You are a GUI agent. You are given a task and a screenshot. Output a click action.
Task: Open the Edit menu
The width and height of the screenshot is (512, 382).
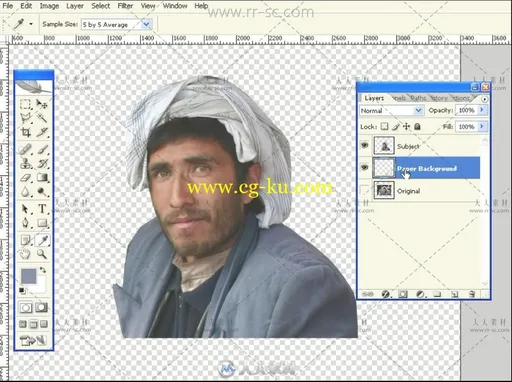coord(26,6)
